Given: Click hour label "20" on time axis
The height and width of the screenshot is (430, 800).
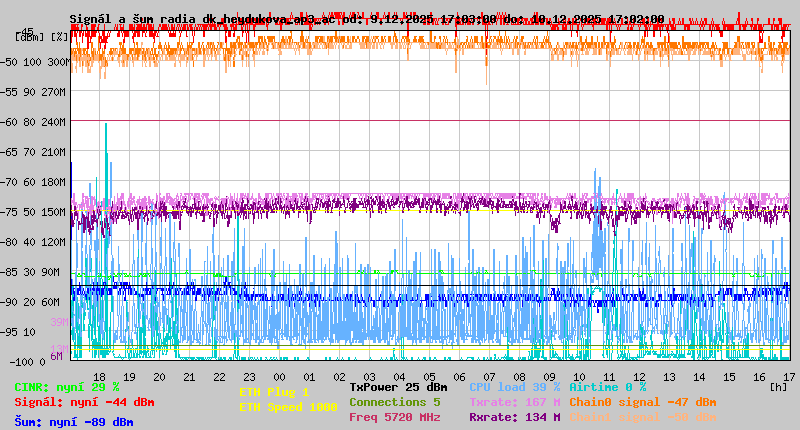Looking at the screenshot, I should tap(160, 377).
